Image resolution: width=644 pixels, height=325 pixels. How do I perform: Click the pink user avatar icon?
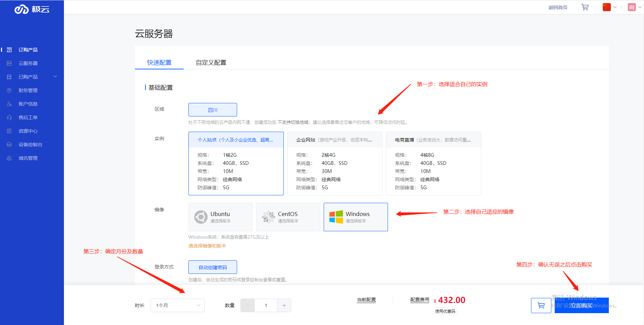click(631, 7)
